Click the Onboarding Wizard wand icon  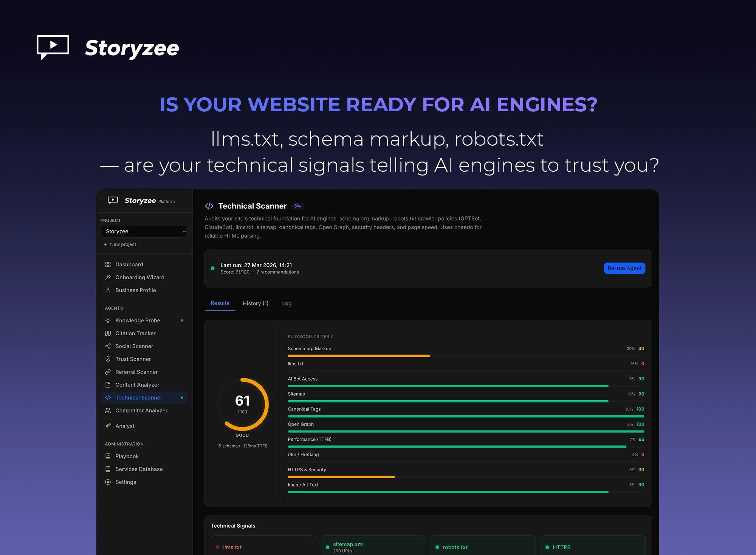coord(108,277)
